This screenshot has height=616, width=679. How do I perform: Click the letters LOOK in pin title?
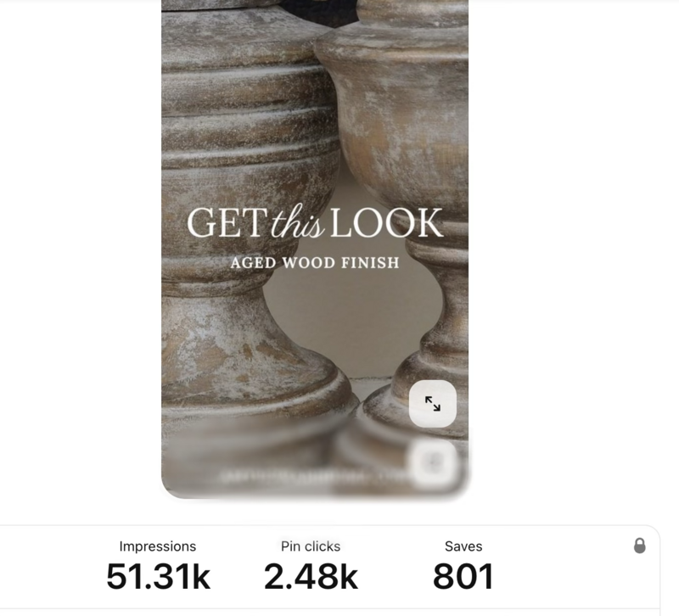(x=387, y=222)
